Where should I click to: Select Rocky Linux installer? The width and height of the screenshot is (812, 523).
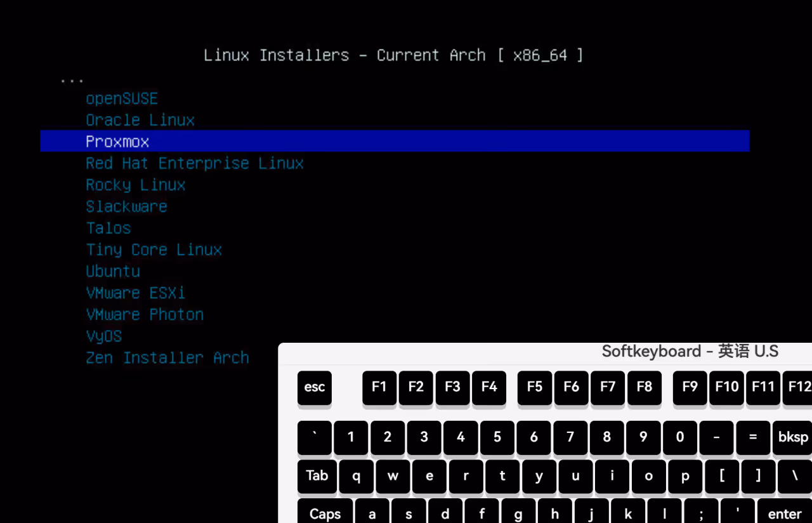(136, 185)
